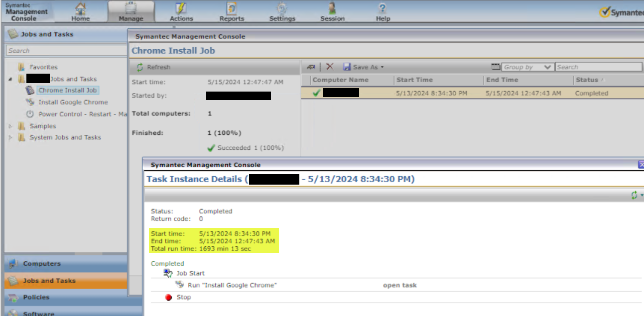Click the row start time 5/13/2024 8:34:30 PM
This screenshot has width=644, height=316.
point(432,93)
